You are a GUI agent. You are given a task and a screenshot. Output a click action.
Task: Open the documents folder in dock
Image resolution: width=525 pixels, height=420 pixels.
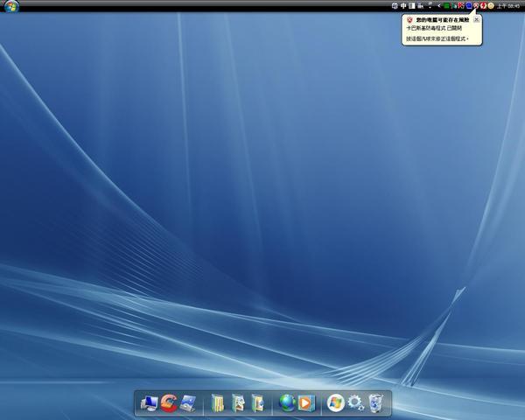click(x=218, y=402)
